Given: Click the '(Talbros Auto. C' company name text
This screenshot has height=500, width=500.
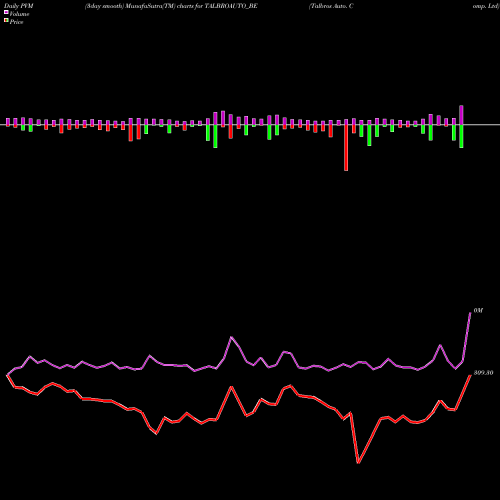Looking at the screenshot, I should click(331, 6).
